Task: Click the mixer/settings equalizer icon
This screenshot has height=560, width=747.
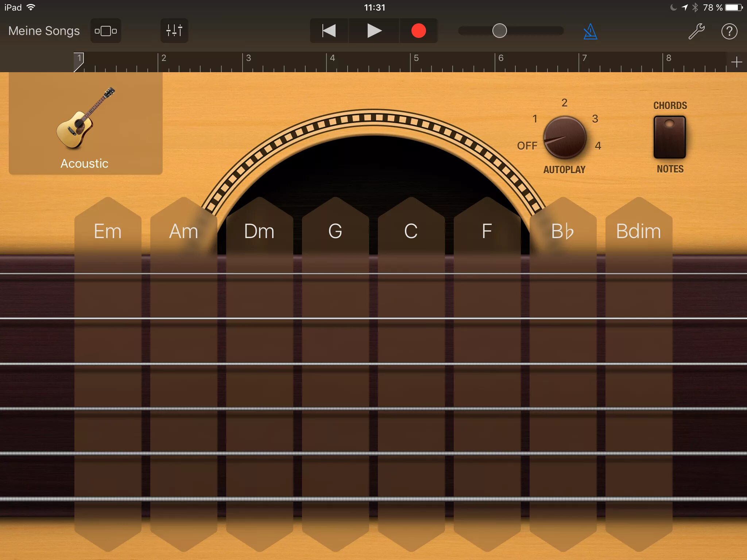Action: click(174, 31)
